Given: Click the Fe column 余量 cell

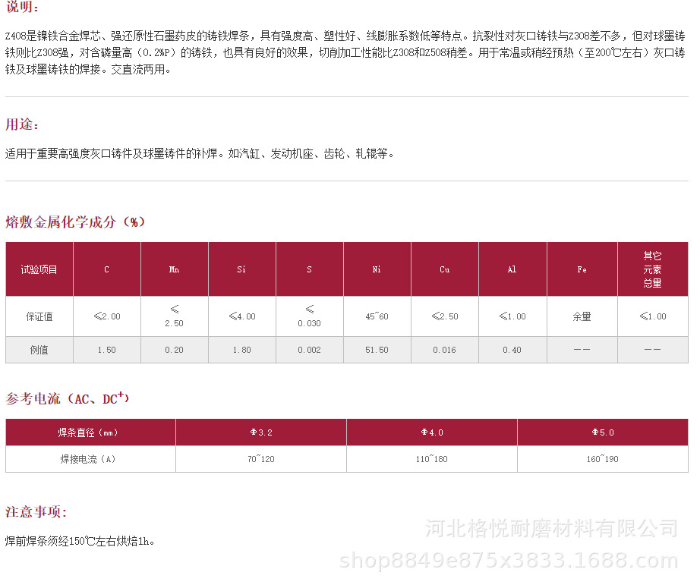Looking at the screenshot, I should point(582,316).
